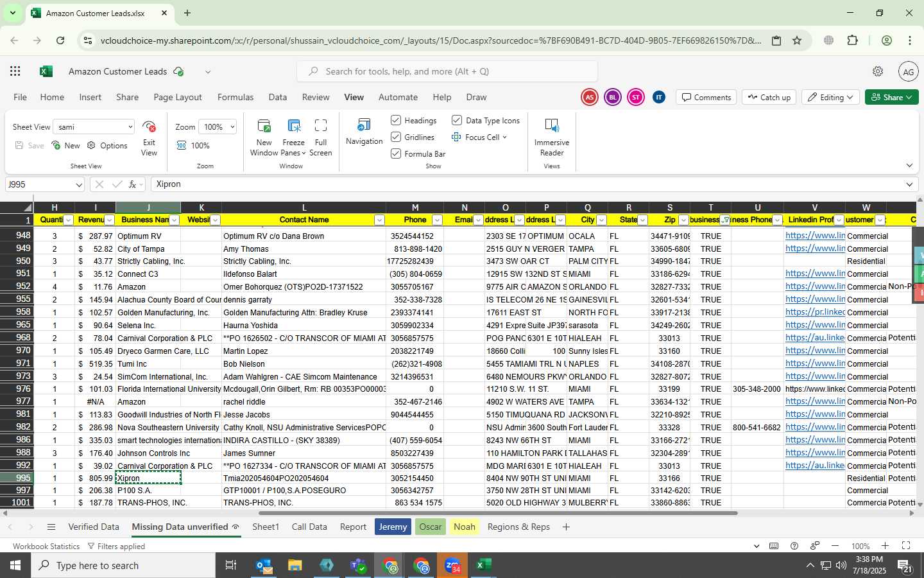Click zoom in plus on status bar
This screenshot has width=924, height=578.
[885, 546]
